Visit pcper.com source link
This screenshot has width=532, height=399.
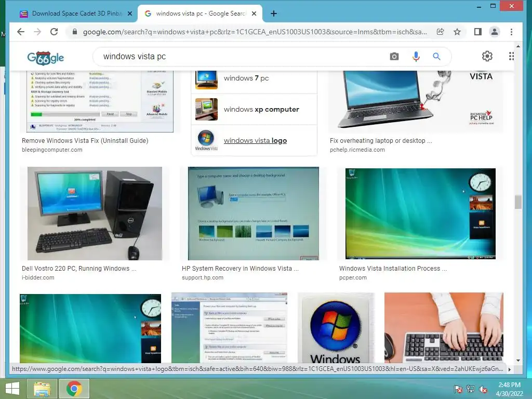click(353, 277)
